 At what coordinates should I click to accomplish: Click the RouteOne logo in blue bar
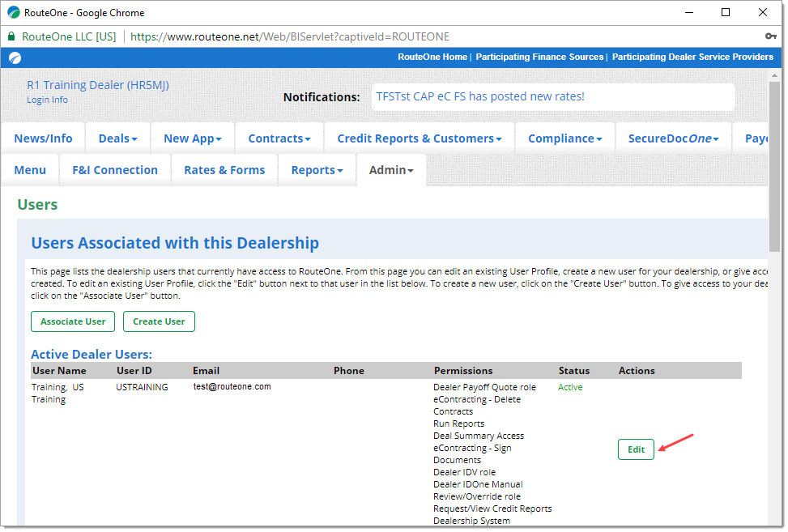(15, 57)
